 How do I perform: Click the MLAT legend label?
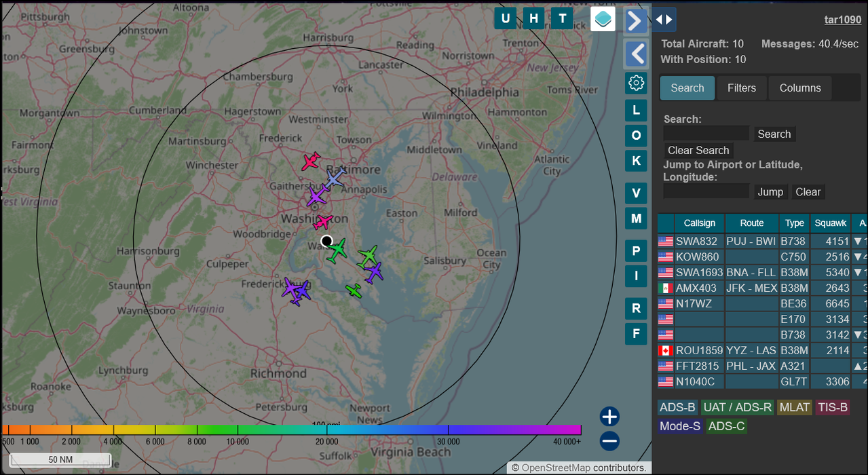click(794, 407)
